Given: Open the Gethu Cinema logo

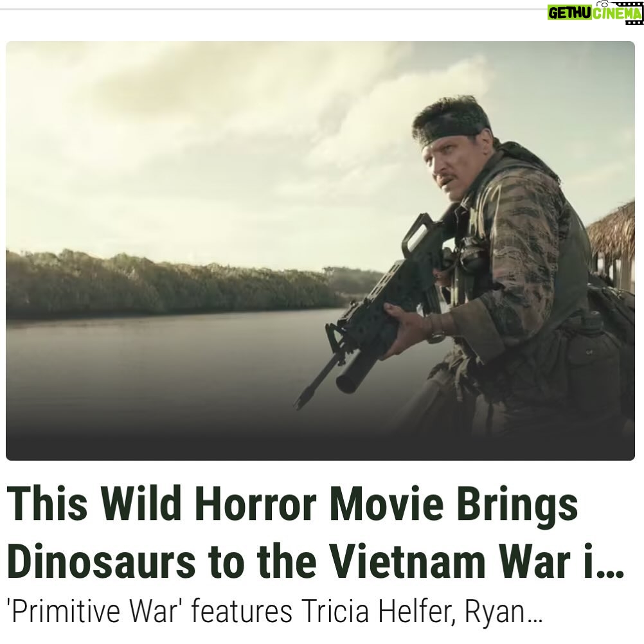Looking at the screenshot, I should pyautogui.click(x=595, y=12).
